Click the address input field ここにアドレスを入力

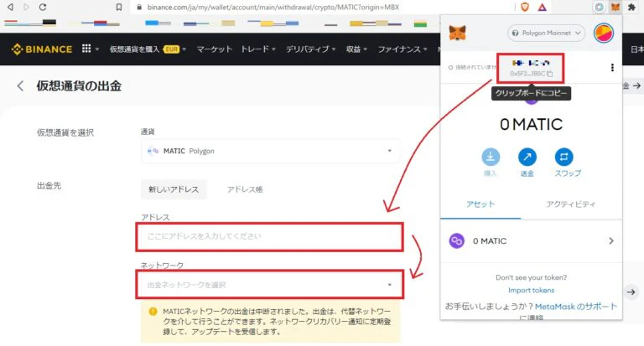pos(269,237)
